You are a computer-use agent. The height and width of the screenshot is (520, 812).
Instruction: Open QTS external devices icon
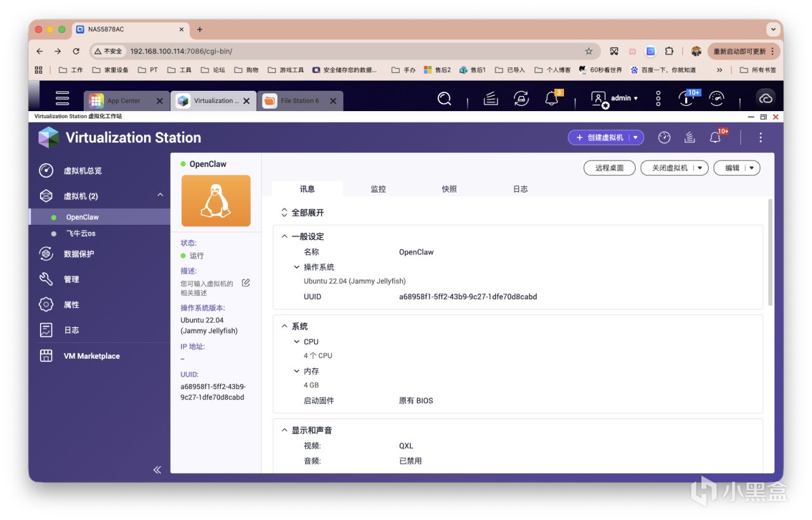pyautogui.click(x=521, y=98)
